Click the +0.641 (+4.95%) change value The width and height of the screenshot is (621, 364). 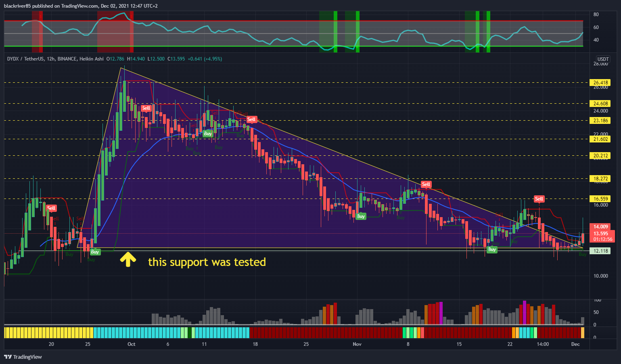click(x=205, y=59)
